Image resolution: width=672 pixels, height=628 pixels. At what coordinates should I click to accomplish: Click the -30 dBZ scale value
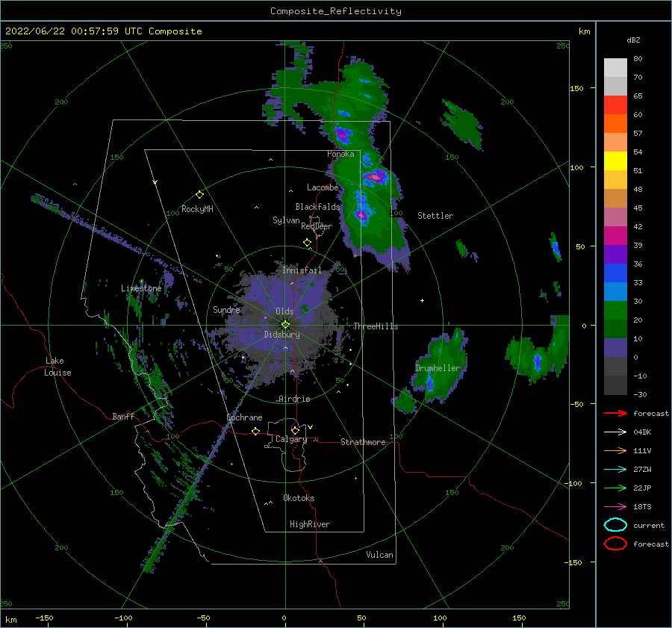(640, 394)
